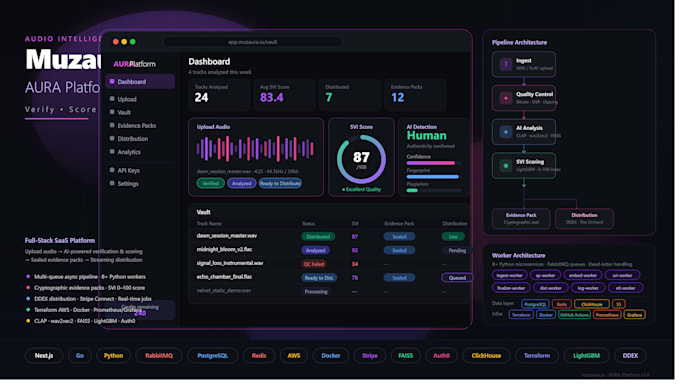This screenshot has height=385, width=680.
Task: Open the Distributed 7 card
Action: 350,95
